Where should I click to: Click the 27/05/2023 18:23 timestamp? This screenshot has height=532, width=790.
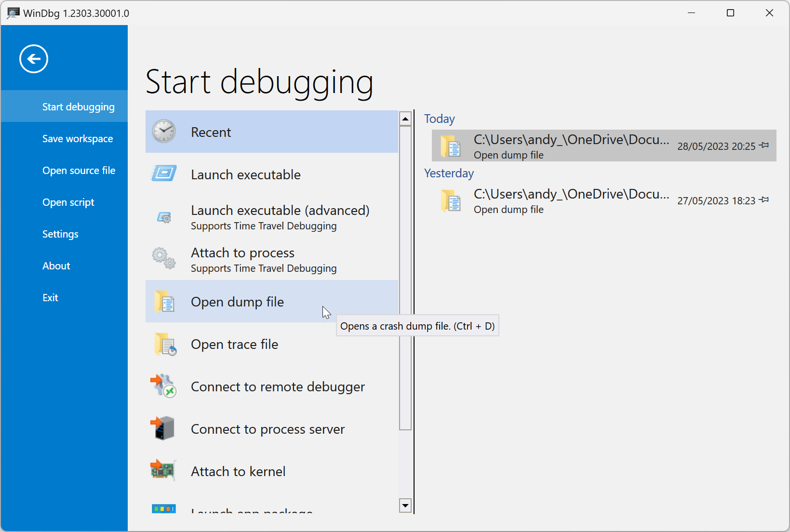pyautogui.click(x=716, y=201)
